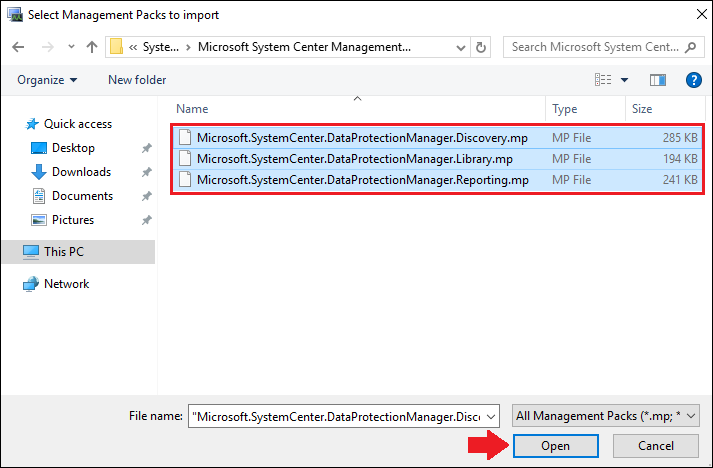Open the All Management Packs file type dropdown

click(606, 416)
